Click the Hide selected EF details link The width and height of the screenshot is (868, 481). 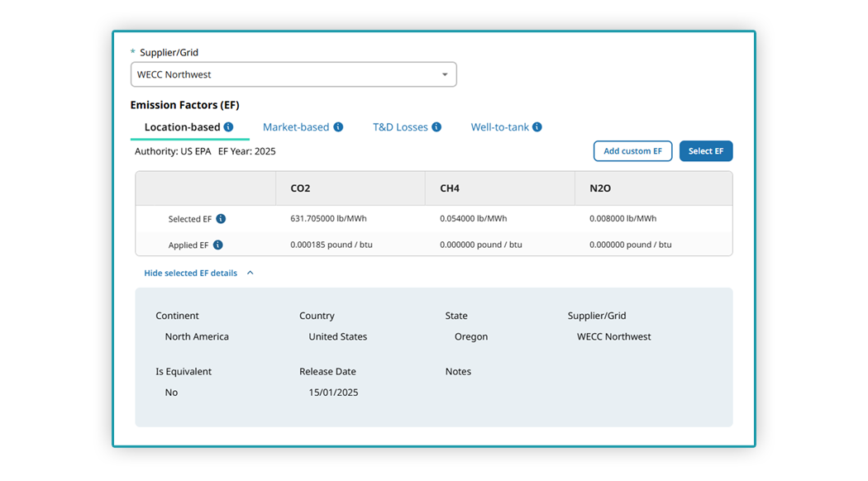point(190,273)
